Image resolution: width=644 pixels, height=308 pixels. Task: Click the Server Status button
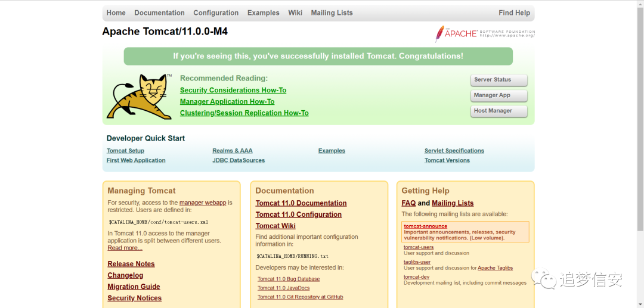499,80
